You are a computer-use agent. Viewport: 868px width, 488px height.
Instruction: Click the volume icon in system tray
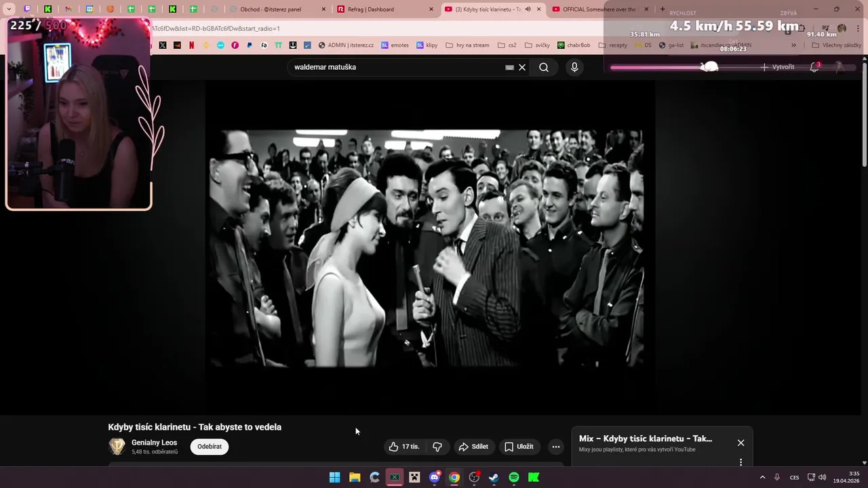(x=823, y=477)
